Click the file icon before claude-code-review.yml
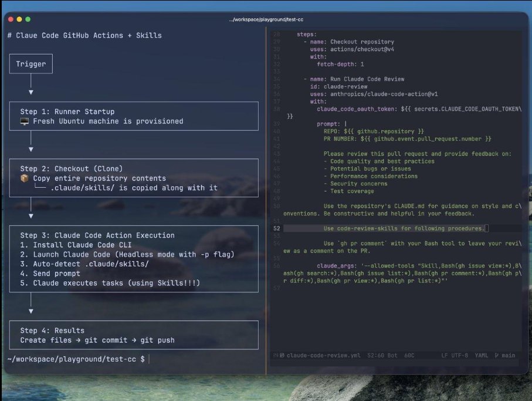 (x=282, y=355)
